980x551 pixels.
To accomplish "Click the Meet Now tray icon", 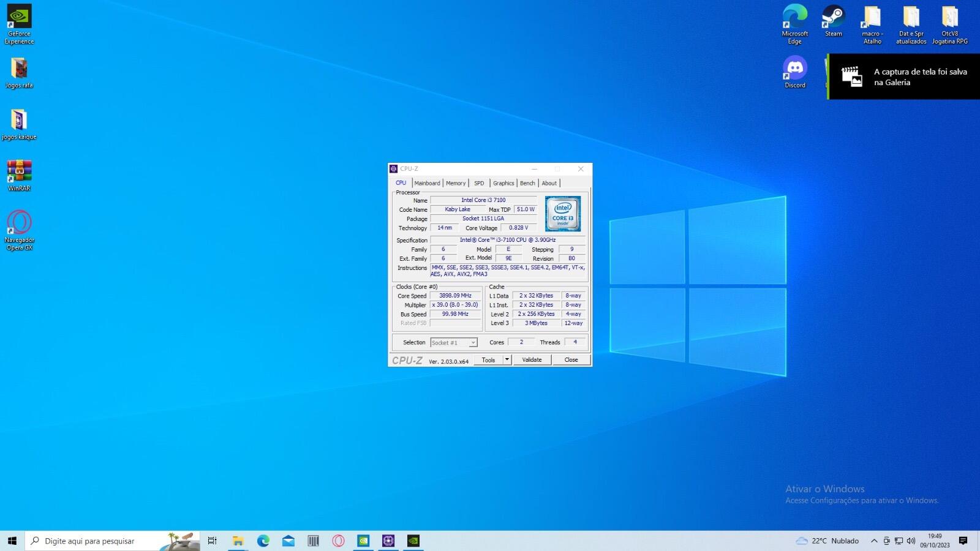I will coord(886,541).
